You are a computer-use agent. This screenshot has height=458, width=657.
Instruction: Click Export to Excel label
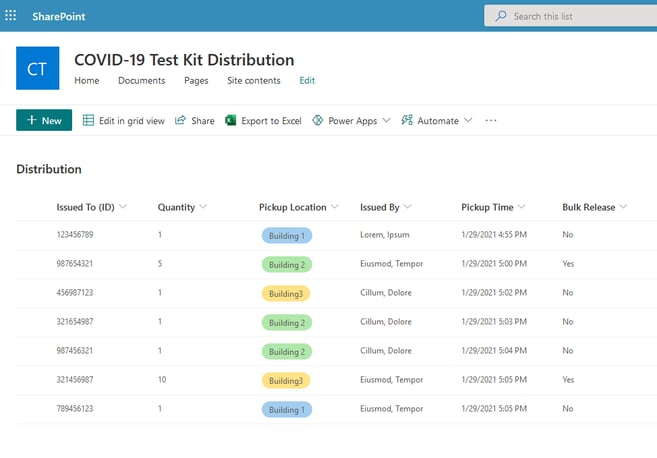coord(271,121)
